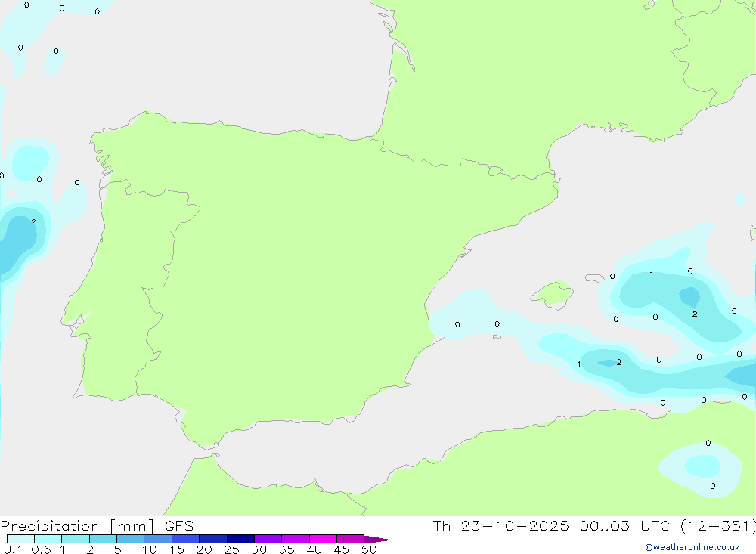Click the '2' value in the Atlantic west of Portugal
Viewport: 756px width, 554px height.
[34, 221]
